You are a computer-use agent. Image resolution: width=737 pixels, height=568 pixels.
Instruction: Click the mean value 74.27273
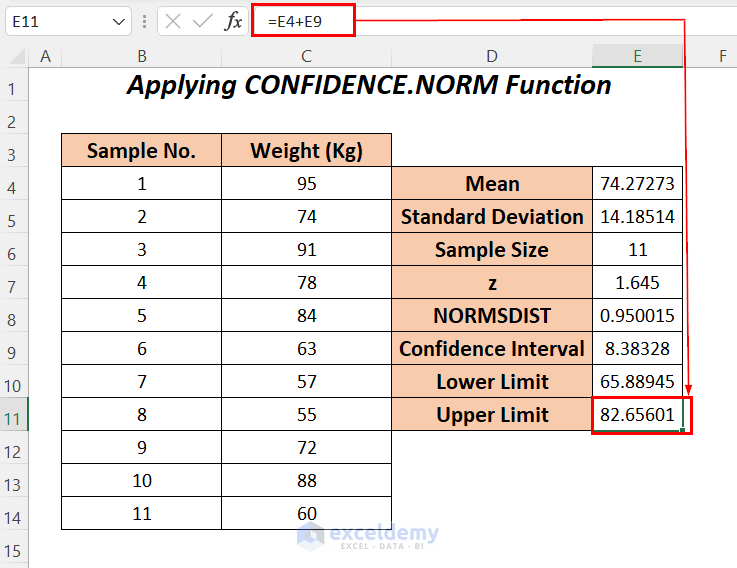pos(637,183)
